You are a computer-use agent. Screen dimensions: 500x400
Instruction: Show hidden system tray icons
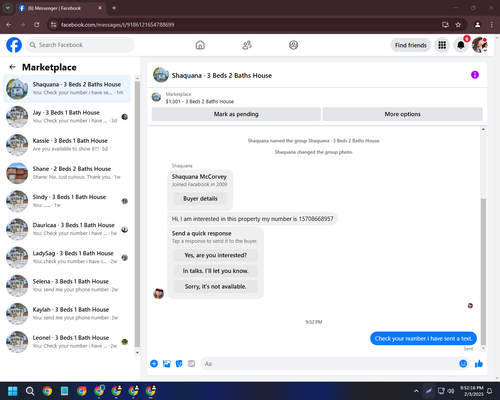click(416, 391)
